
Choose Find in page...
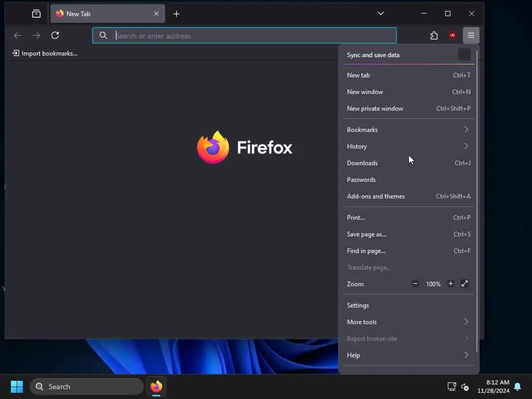[408, 251]
